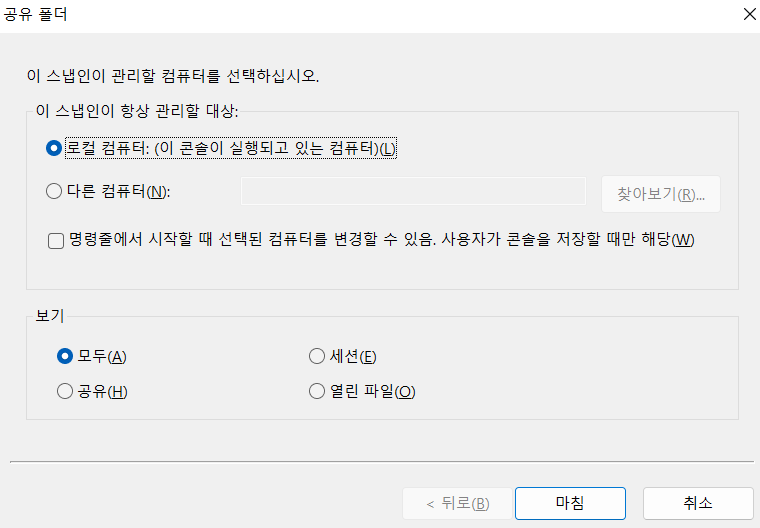Viewport: 760px width, 528px height.
Task: Click the 공유 폴더 title bar text
Action: pos(38,15)
